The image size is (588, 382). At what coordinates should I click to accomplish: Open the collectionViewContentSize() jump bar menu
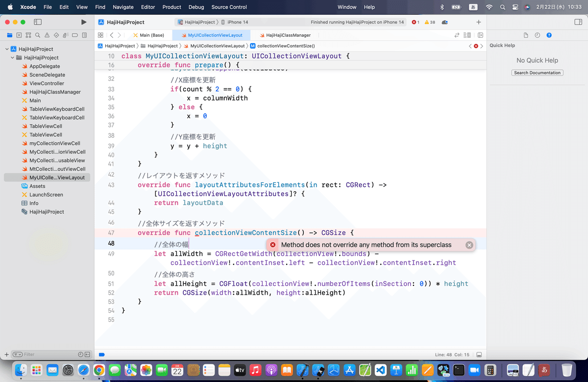pyautogui.click(x=282, y=46)
